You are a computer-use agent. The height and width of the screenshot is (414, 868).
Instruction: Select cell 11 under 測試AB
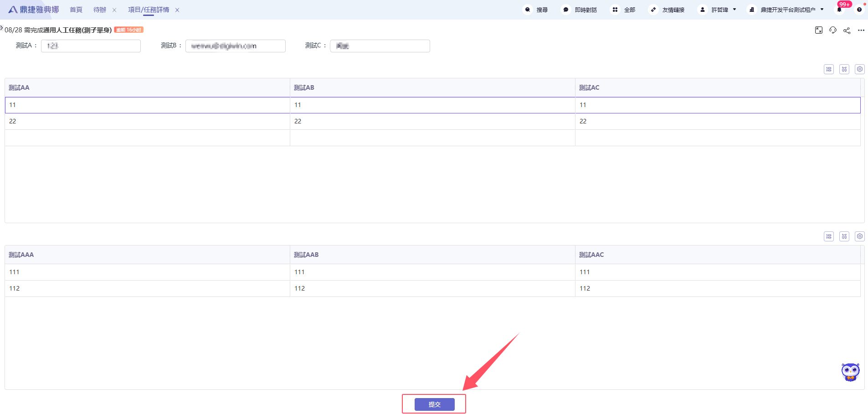click(x=432, y=105)
